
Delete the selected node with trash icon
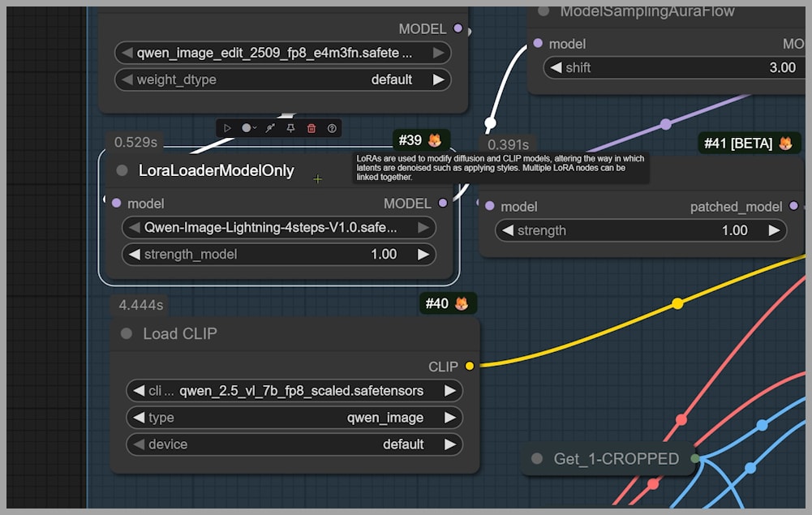(311, 128)
